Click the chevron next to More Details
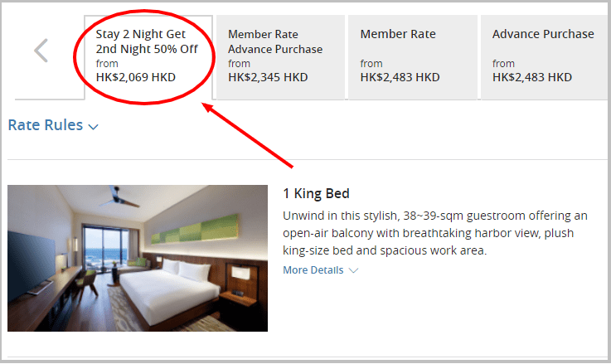The width and height of the screenshot is (611, 364). pyautogui.click(x=353, y=270)
